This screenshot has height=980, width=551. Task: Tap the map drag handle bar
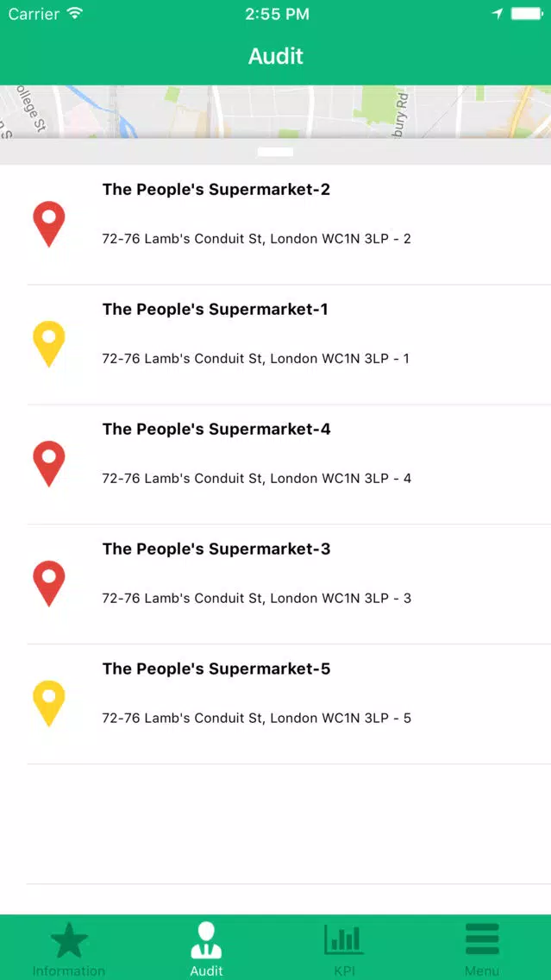pos(276,152)
